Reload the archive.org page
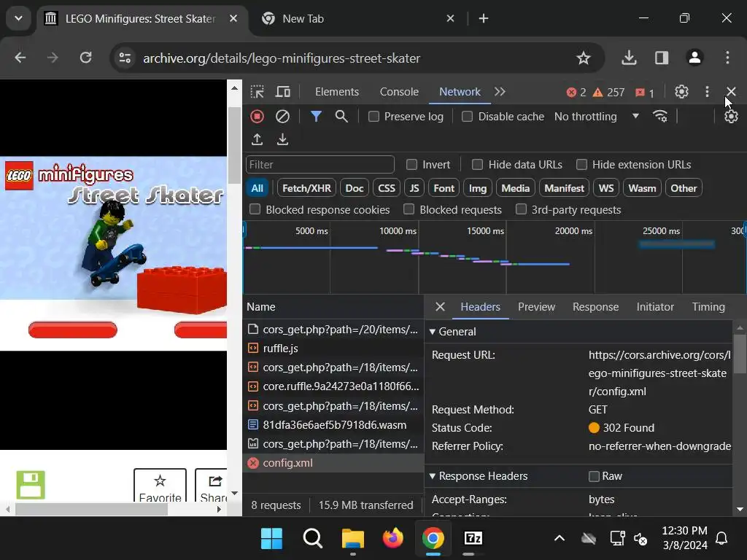This screenshot has height=560, width=747. coord(86,58)
